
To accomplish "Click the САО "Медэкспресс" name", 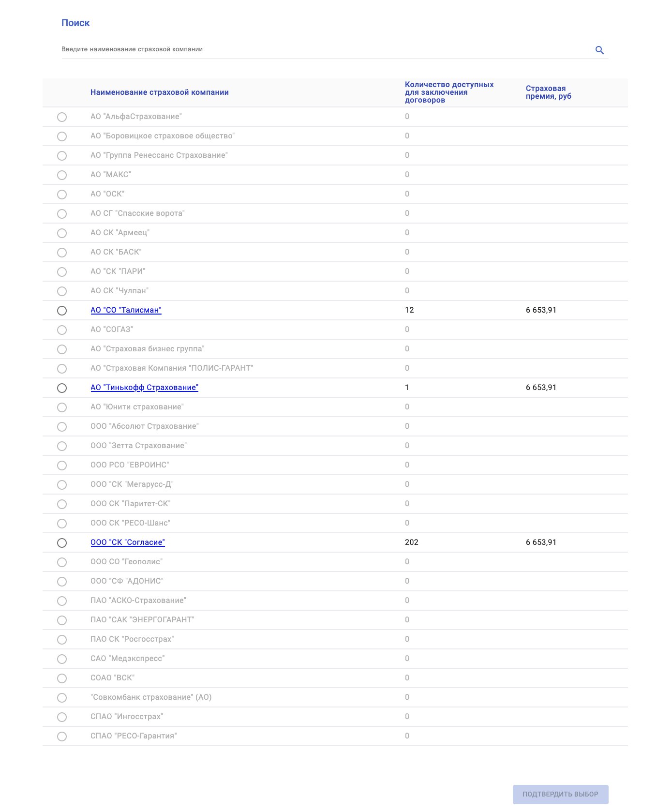I will (128, 659).
